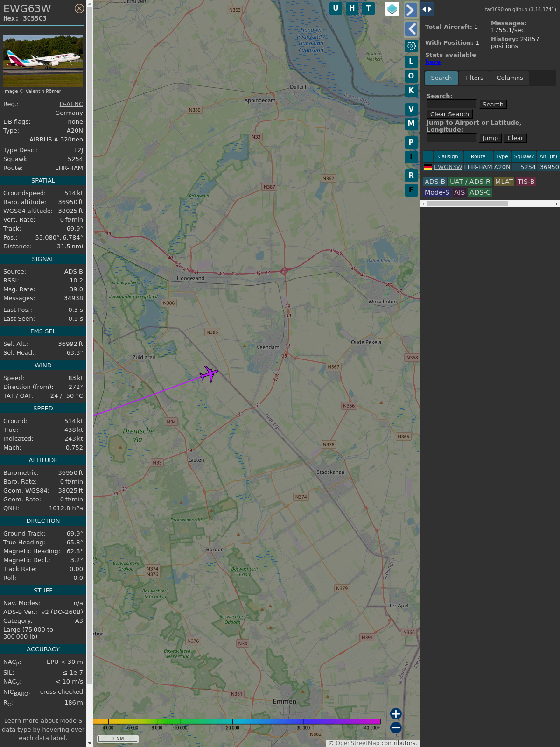Sort table by Route column
This screenshot has height=747, width=560.
(x=478, y=157)
